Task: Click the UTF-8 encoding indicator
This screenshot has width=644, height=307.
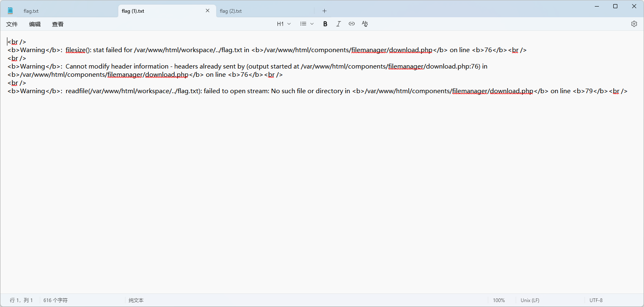Action: (596, 300)
